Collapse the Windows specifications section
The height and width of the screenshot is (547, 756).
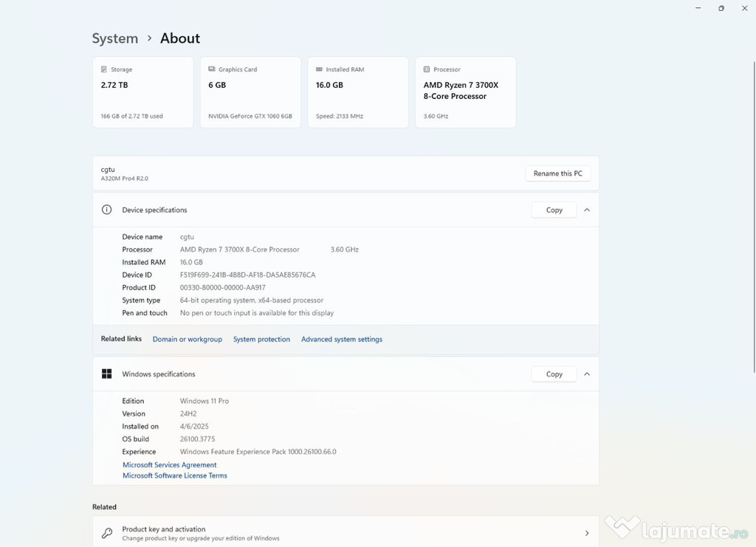tap(587, 374)
